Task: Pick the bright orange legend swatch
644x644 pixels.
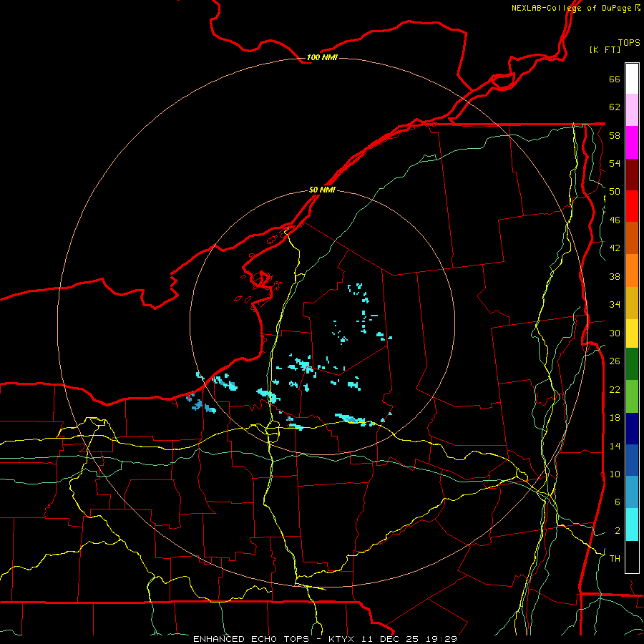Action: 632,270
